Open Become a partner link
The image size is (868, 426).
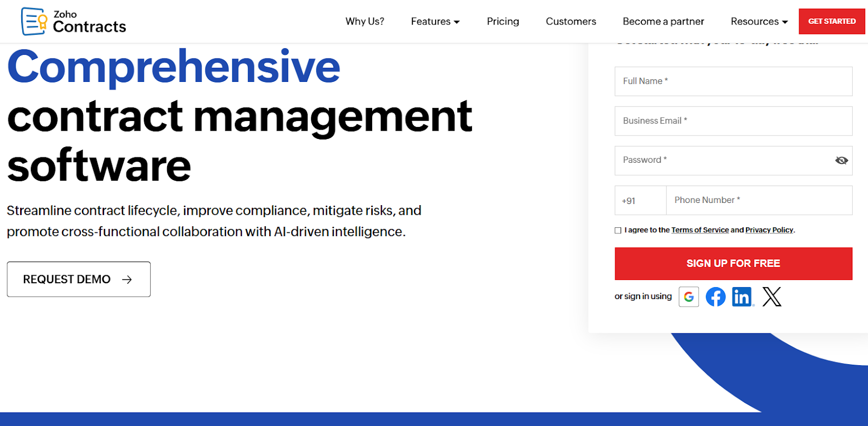click(663, 22)
